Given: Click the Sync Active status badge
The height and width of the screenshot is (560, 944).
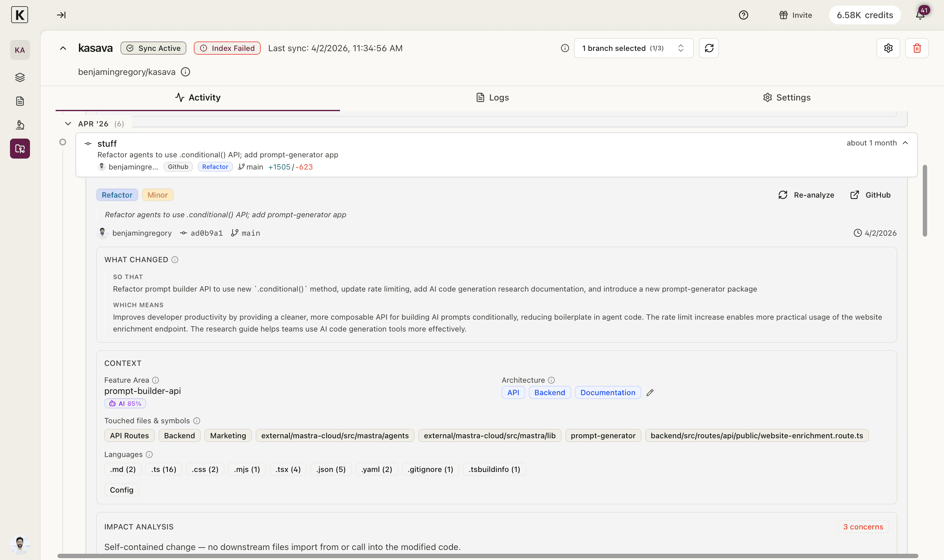Looking at the screenshot, I should point(153,48).
